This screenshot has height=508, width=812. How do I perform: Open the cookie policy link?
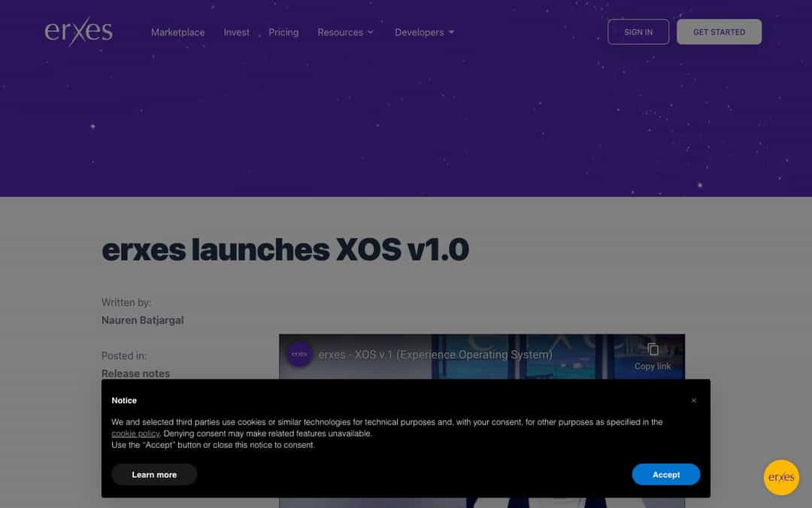point(135,433)
